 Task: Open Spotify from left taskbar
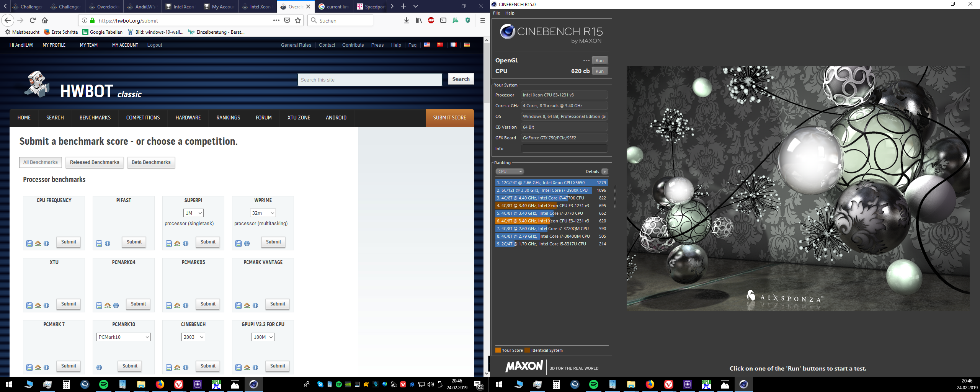[x=103, y=384]
